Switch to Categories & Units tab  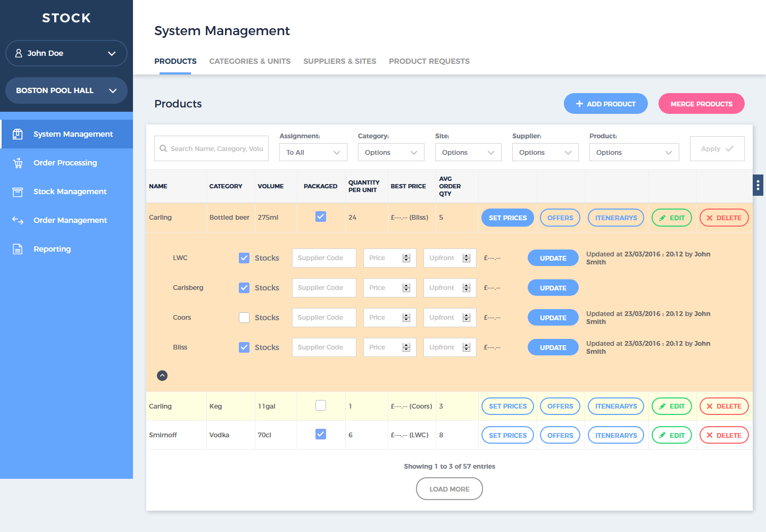(249, 61)
